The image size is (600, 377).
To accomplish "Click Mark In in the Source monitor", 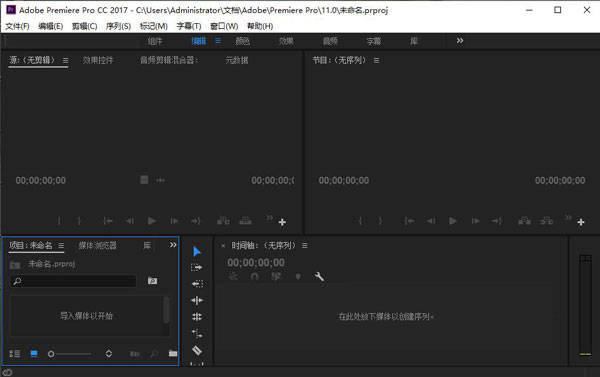I will coord(59,221).
